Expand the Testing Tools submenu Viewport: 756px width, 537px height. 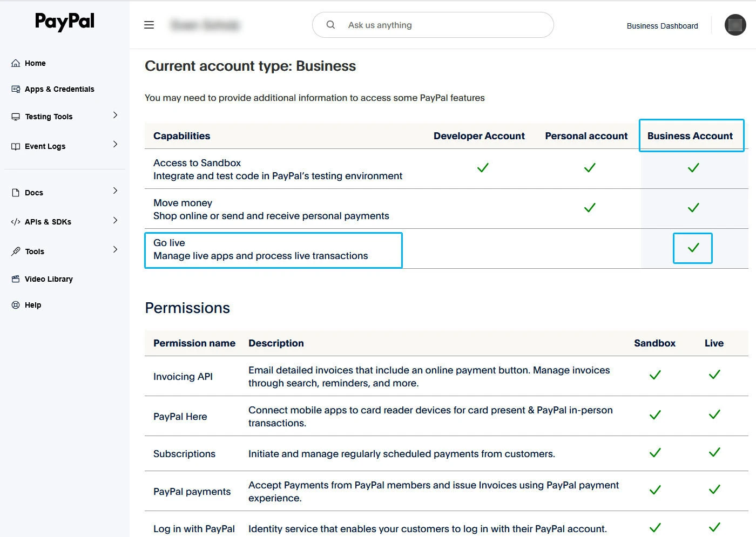115,115
